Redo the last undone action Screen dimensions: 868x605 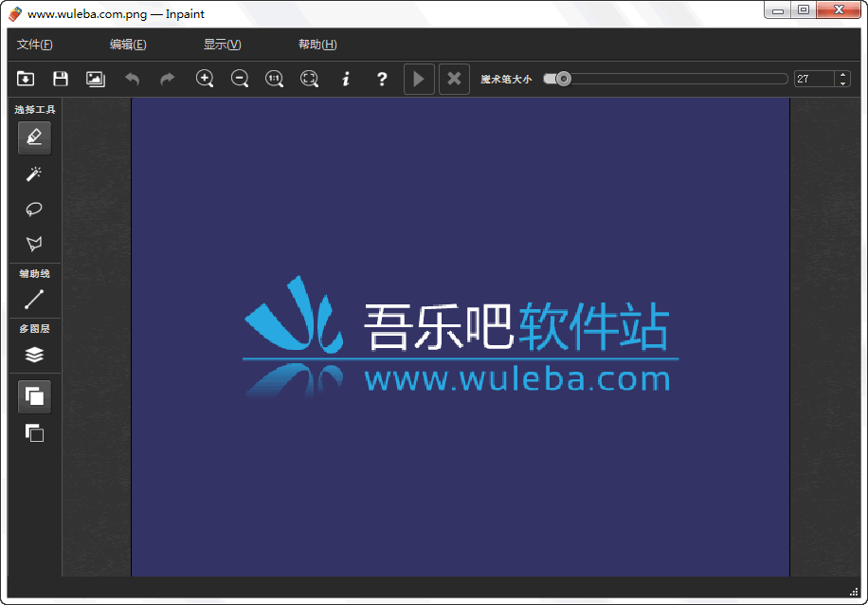pos(167,80)
